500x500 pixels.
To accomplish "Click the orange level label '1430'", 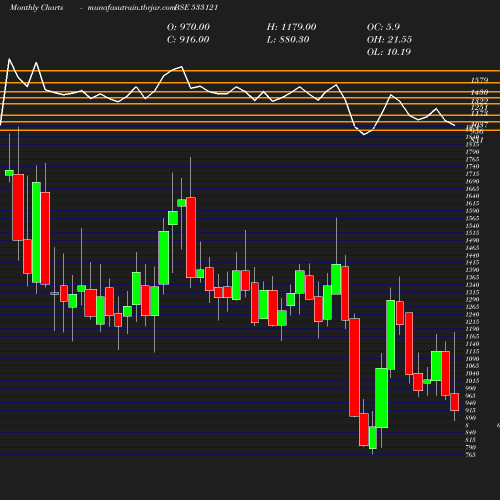I will point(479,92).
